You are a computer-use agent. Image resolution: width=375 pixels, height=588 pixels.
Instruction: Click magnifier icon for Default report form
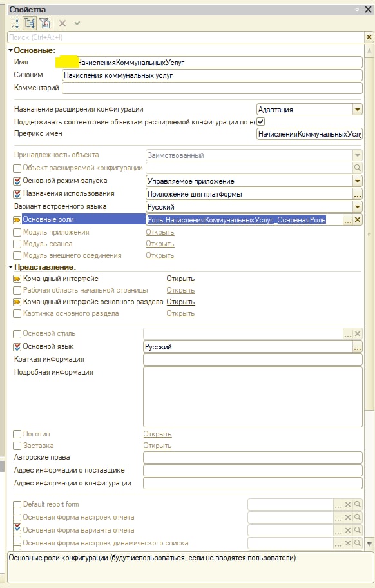tap(358, 505)
